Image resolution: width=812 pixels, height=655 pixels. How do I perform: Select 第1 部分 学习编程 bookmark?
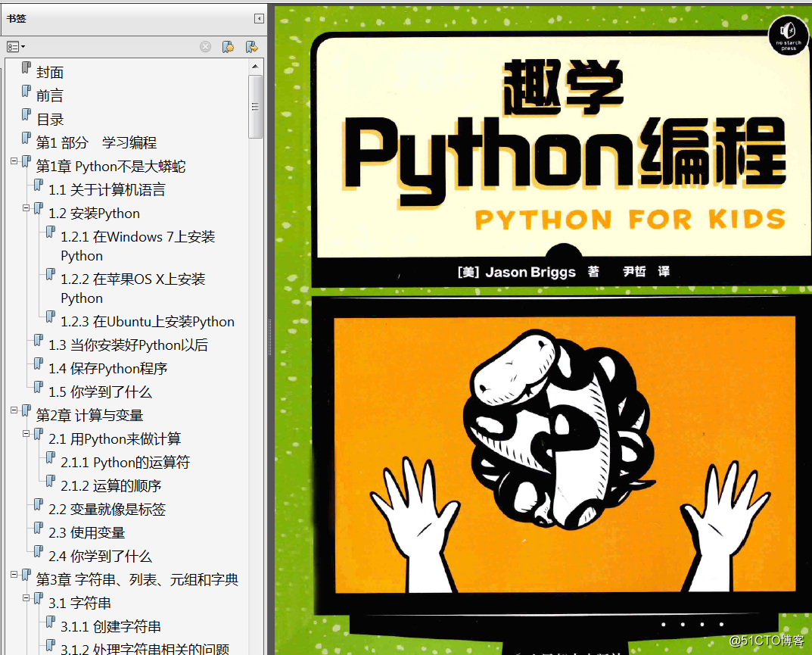(x=96, y=143)
